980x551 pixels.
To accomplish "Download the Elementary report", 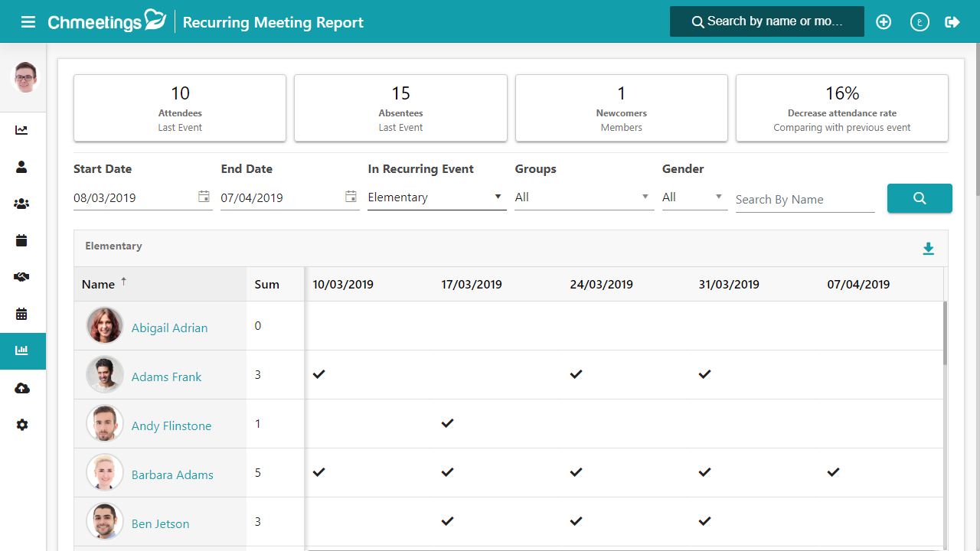I will (x=928, y=249).
